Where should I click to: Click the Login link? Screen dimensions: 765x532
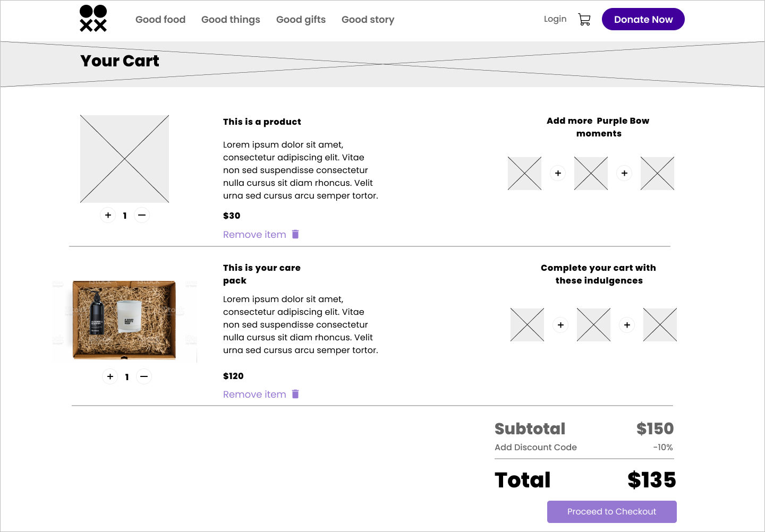(555, 19)
